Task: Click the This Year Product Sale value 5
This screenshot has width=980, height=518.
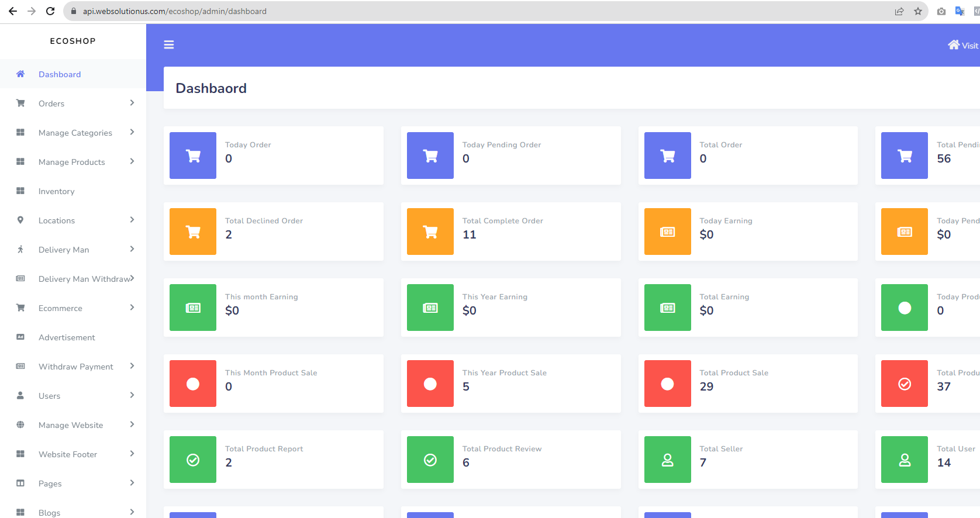Action: (x=466, y=386)
